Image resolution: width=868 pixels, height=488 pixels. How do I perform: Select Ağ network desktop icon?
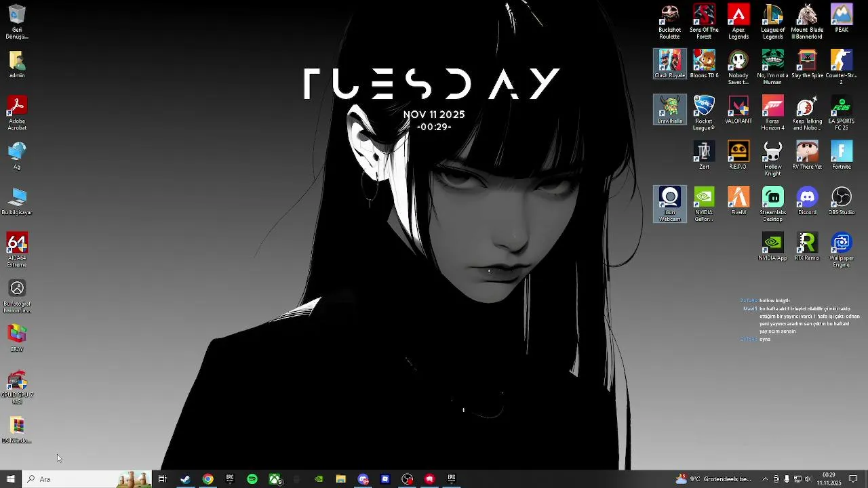point(17,155)
